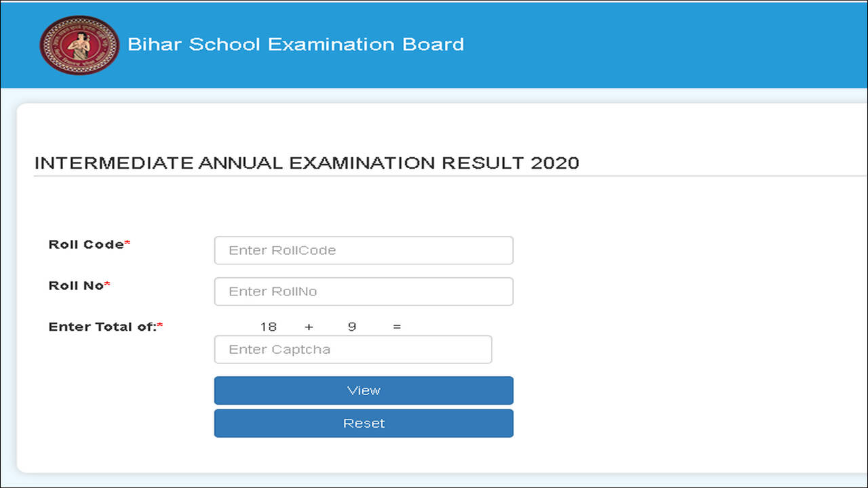The image size is (868, 488).
Task: Click the divider line under the result heading
Action: [448, 176]
